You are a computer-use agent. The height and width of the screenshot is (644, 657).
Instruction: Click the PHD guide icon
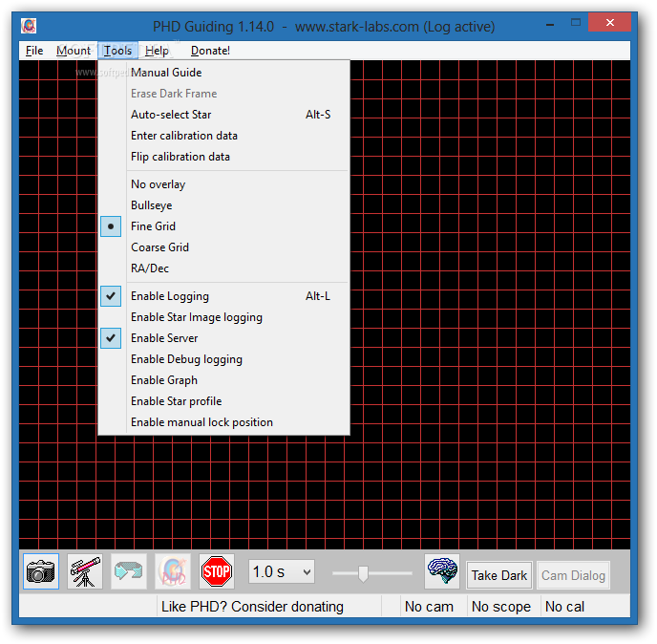pyautogui.click(x=173, y=571)
